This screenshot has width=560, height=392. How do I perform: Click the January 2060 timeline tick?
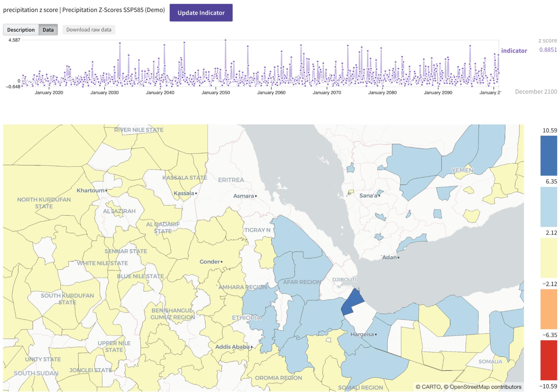click(x=271, y=92)
